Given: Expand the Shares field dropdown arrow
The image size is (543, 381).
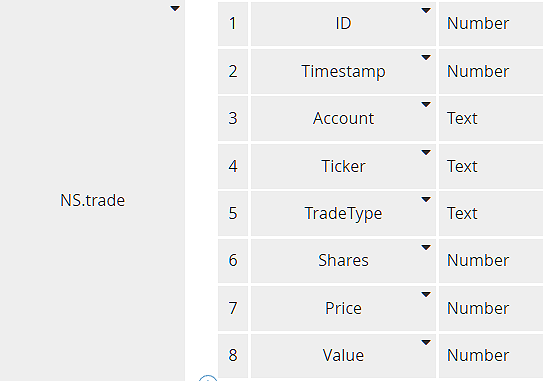Looking at the screenshot, I should (426, 247).
